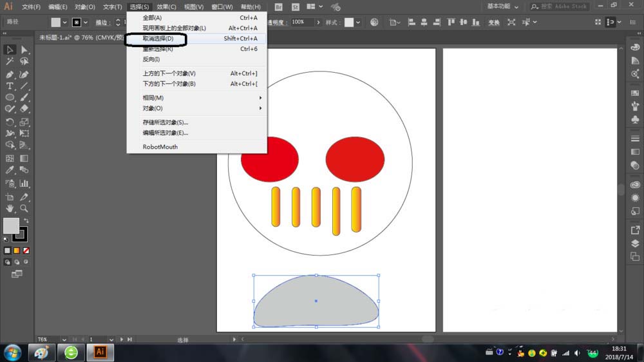The height and width of the screenshot is (362, 644).
Task: Pick the Ellipse shape tool
Action: 10,97
